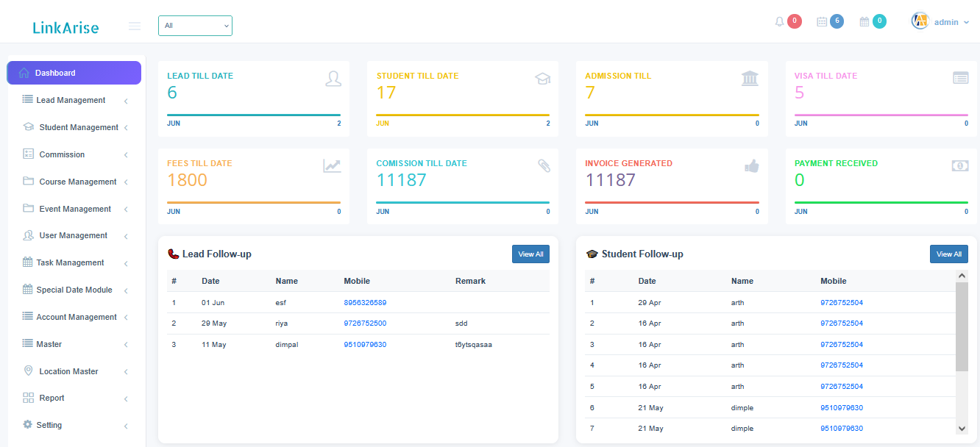Open mobile link 8956326589
The width and height of the screenshot is (980, 447).
[365, 302]
